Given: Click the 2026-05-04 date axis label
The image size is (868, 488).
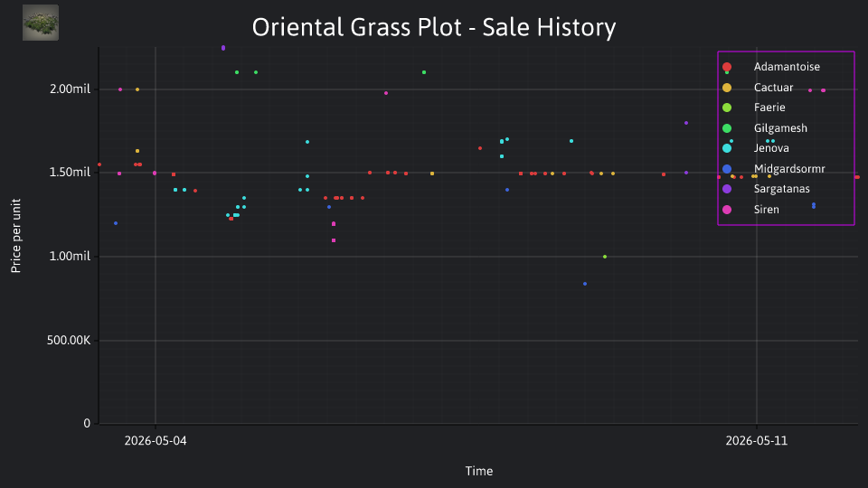Looking at the screenshot, I should coord(156,441).
